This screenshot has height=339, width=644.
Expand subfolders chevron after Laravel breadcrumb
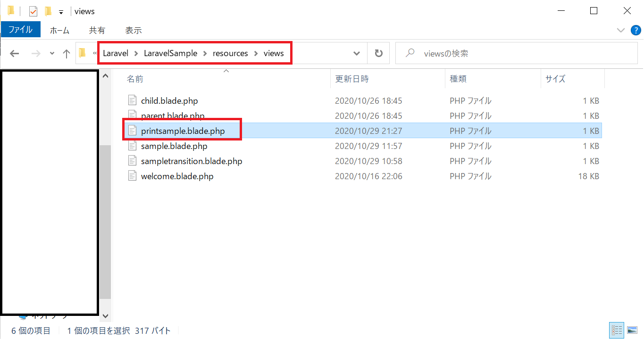click(x=136, y=53)
